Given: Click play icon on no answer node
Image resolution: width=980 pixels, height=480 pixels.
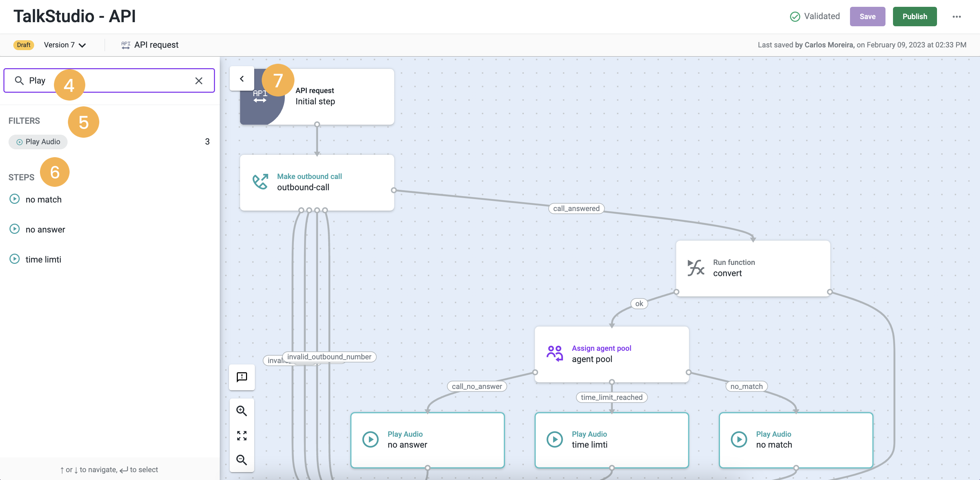Looking at the screenshot, I should coord(370,439).
